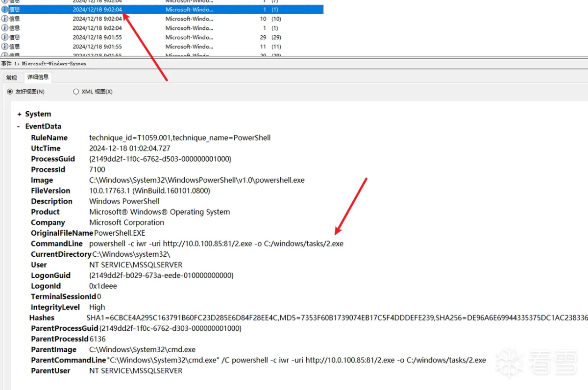Image resolution: width=588 pixels, height=390 pixels.
Task: Click the info icon in the 10 (10) row
Action: (x=5, y=19)
